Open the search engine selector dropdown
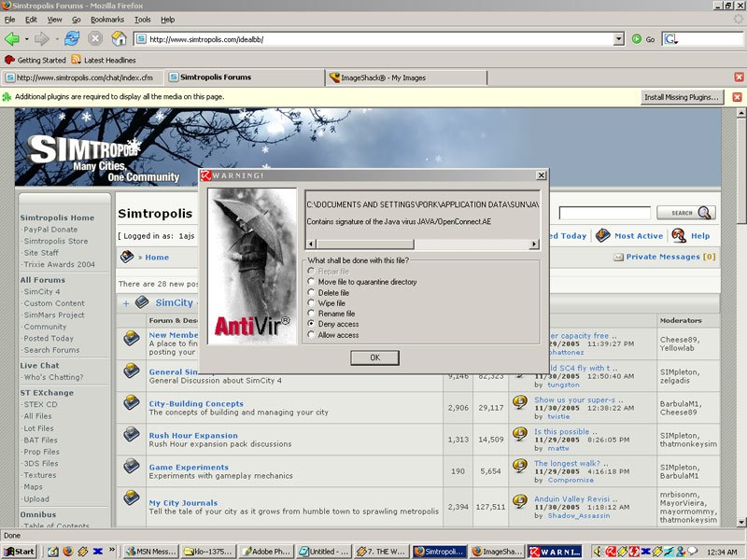The height and width of the screenshot is (560, 747). coord(670,39)
